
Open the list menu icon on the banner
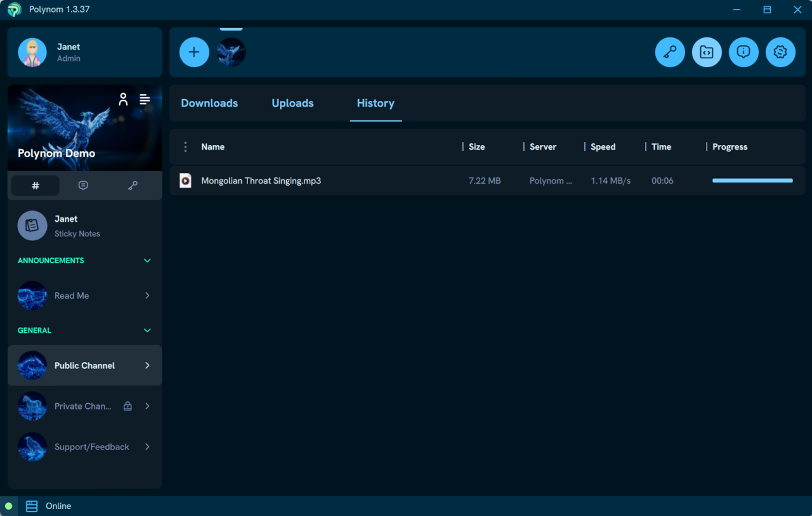(145, 99)
